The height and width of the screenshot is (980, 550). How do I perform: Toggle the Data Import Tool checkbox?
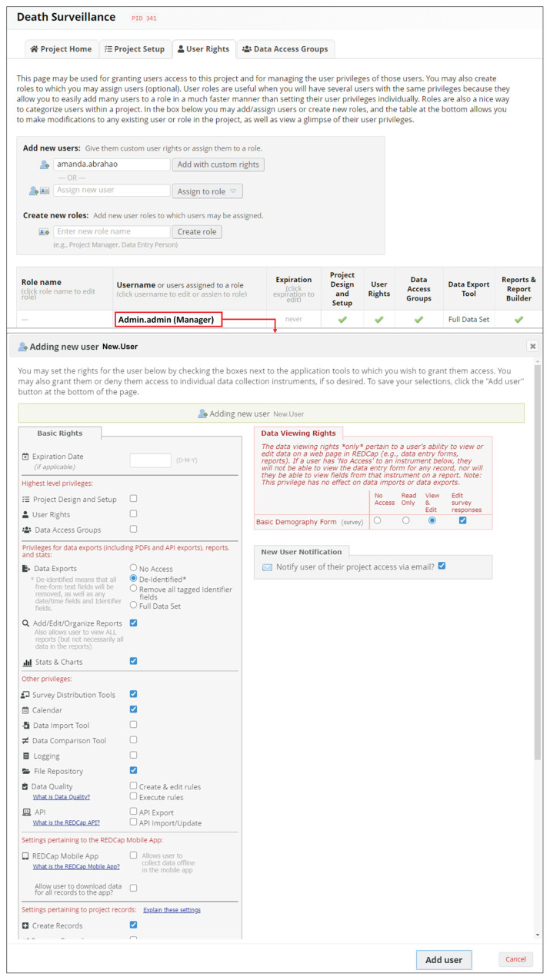click(x=133, y=725)
